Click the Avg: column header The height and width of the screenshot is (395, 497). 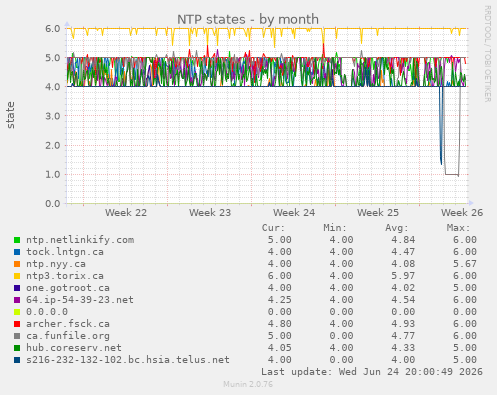397,228
